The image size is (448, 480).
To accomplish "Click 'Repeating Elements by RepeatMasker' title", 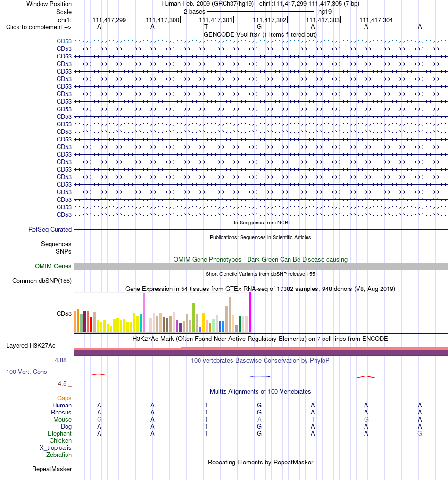I will pos(260,462).
